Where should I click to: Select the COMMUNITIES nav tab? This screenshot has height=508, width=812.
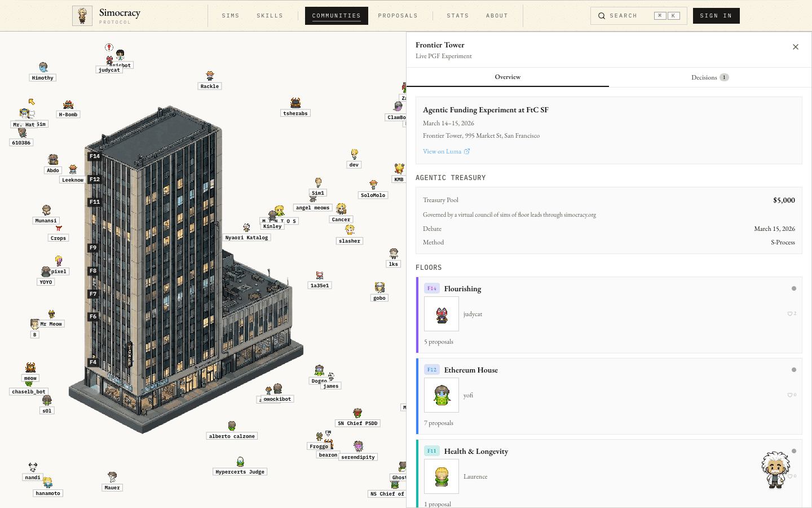pos(337,16)
